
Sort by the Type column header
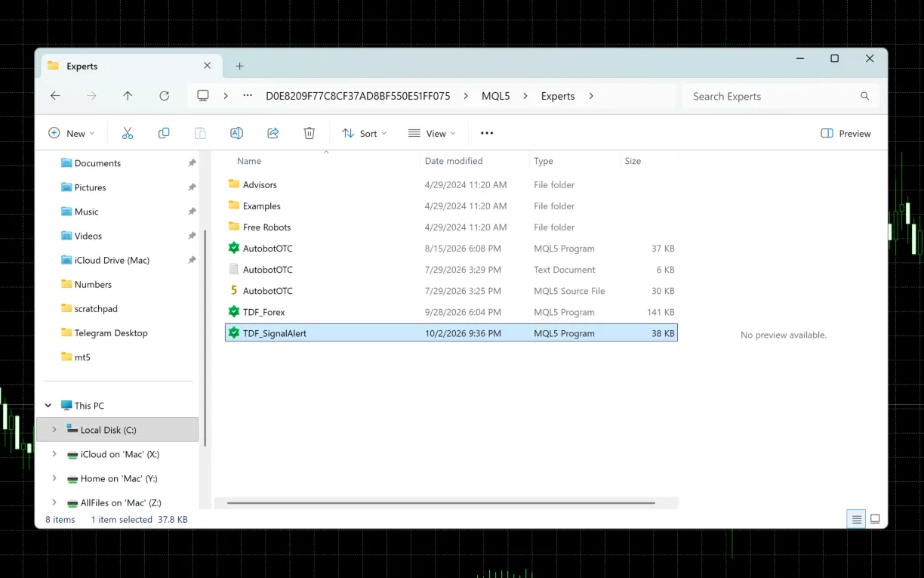544,161
